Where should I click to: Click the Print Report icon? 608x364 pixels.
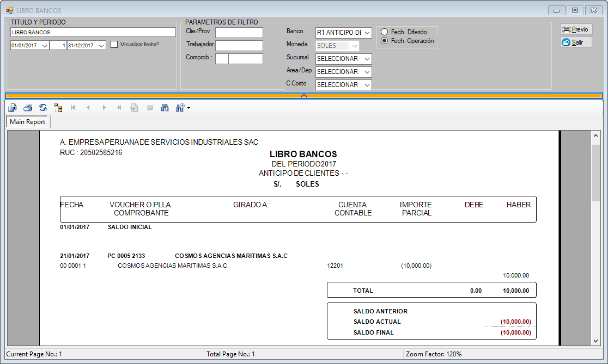point(28,108)
